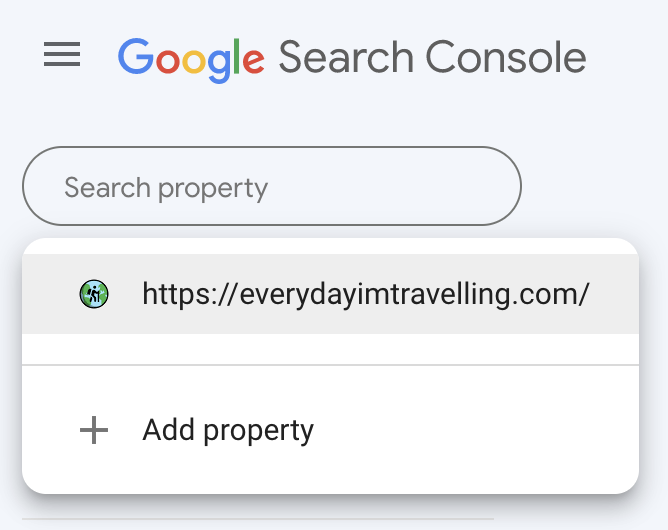This screenshot has width=668, height=530.
Task: Click the colorful Google wordmark
Action: pyautogui.click(x=192, y=58)
